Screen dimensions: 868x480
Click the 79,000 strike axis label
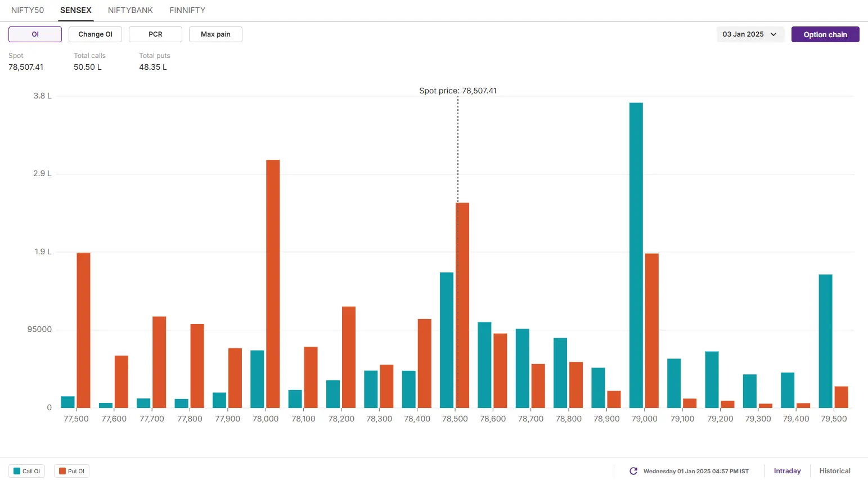click(645, 419)
